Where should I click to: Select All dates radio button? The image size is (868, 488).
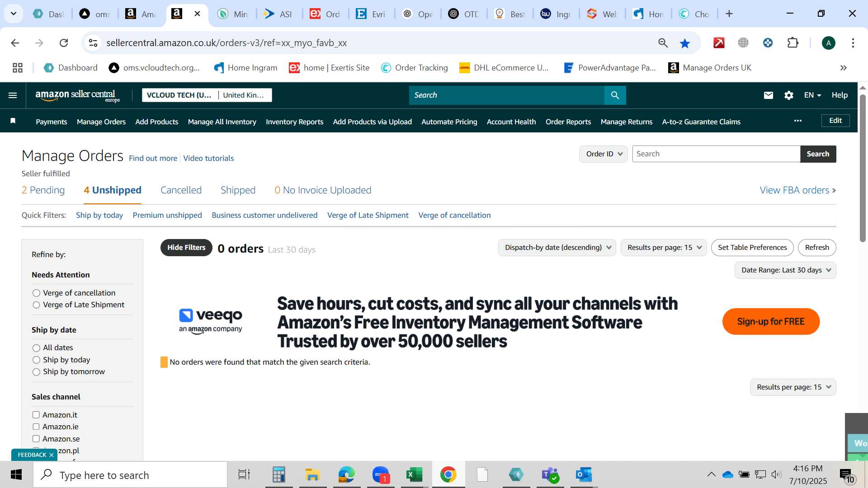(36, 348)
